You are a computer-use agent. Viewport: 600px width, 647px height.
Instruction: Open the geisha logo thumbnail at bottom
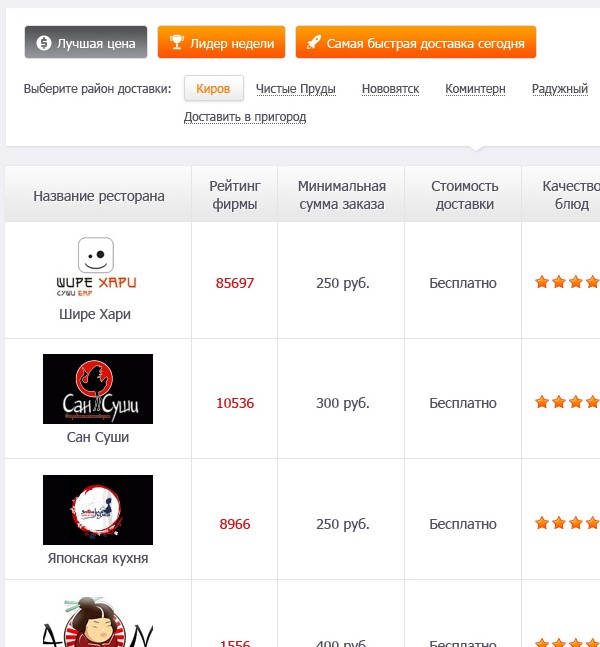(98, 621)
